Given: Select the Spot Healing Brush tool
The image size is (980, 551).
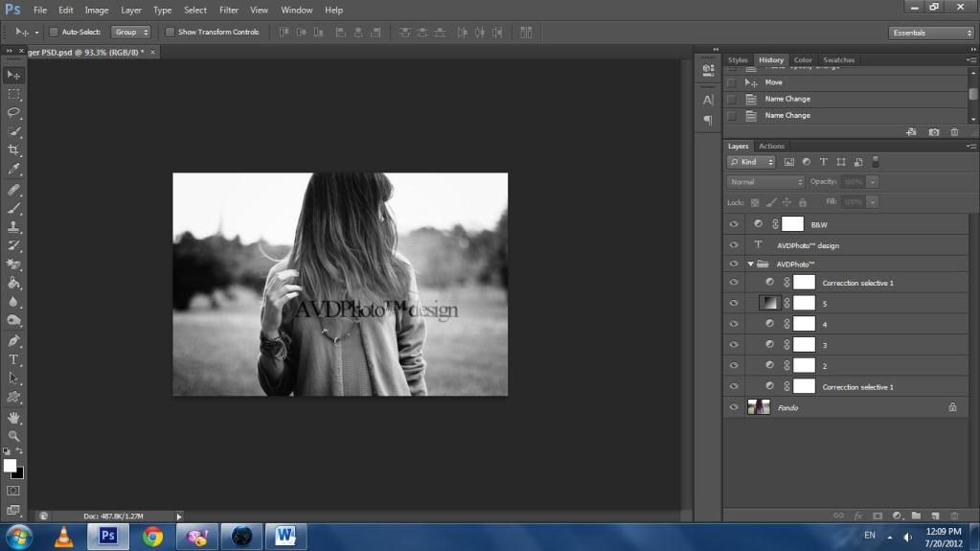Looking at the screenshot, I should [13, 190].
